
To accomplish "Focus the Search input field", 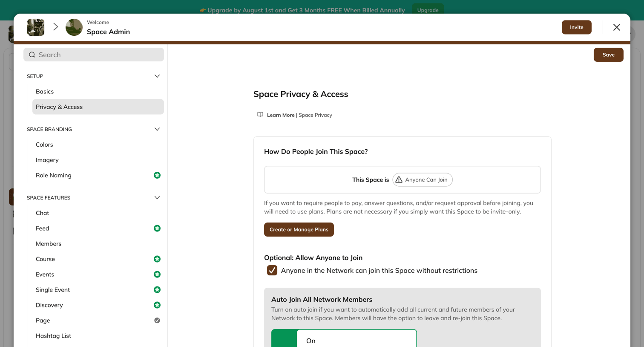I will (x=94, y=55).
